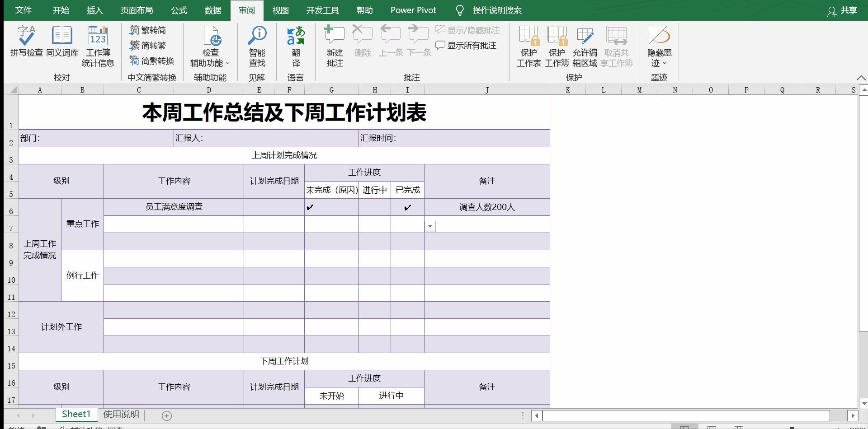Image resolution: width=868 pixels, height=429 pixels.
Task: Switch to the 使用说明 sheet tab
Action: click(121, 414)
